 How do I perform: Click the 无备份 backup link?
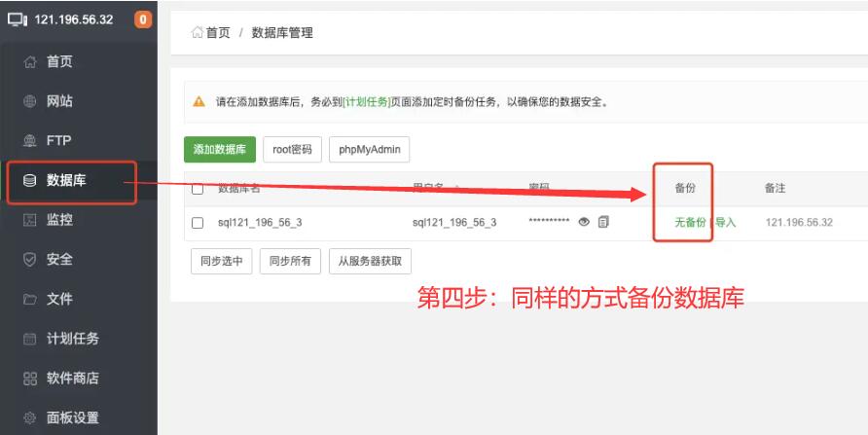(690, 223)
